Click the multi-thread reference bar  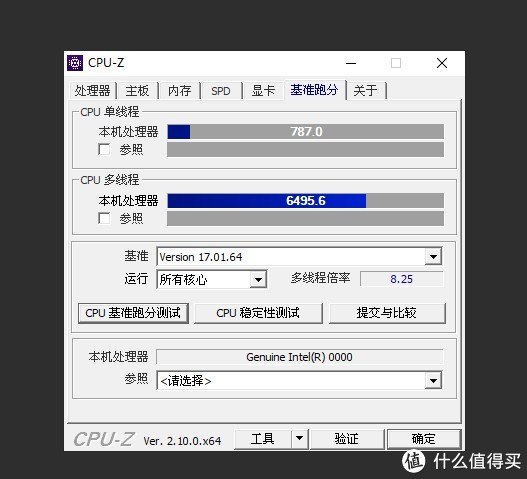tap(306, 218)
